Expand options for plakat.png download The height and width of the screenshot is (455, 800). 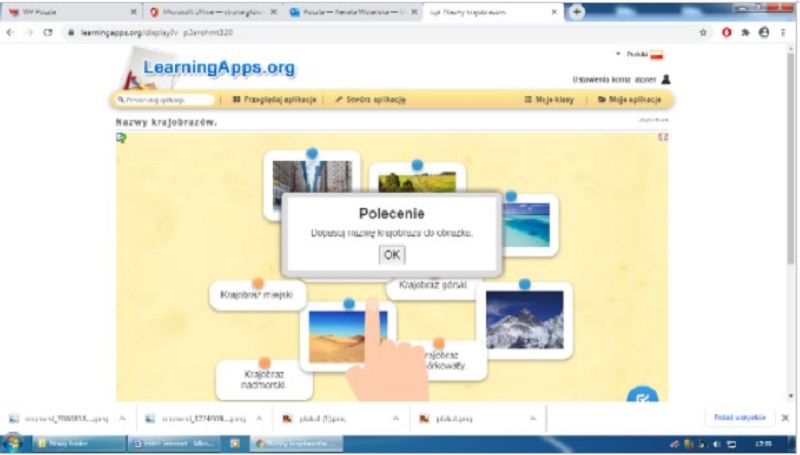533,418
